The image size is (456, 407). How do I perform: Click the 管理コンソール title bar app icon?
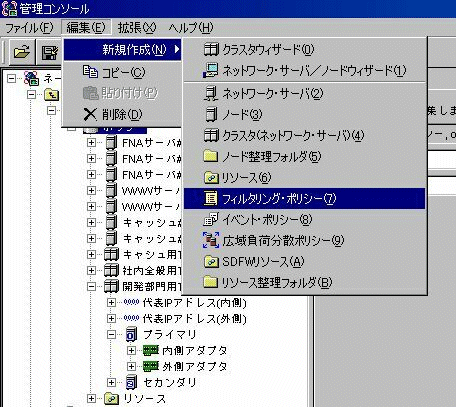click(9, 8)
